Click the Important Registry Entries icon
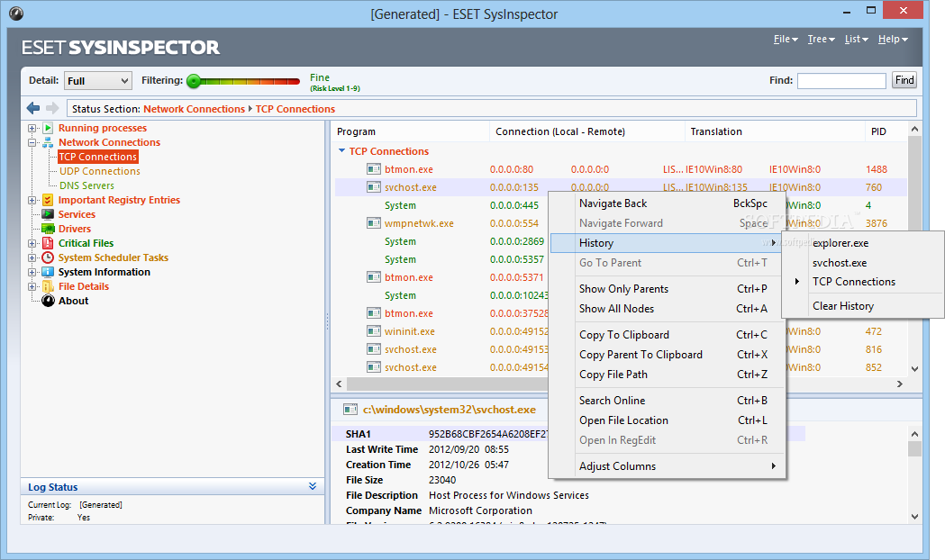This screenshot has width=945, height=560. tap(48, 200)
